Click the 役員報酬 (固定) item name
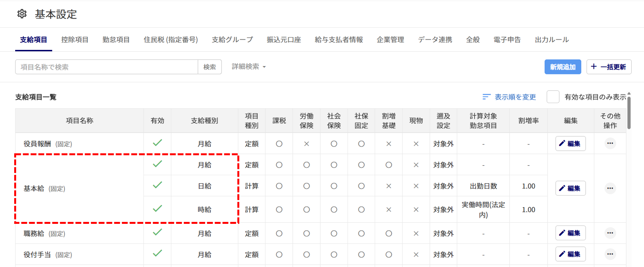This screenshot has height=267, width=644. [x=48, y=144]
